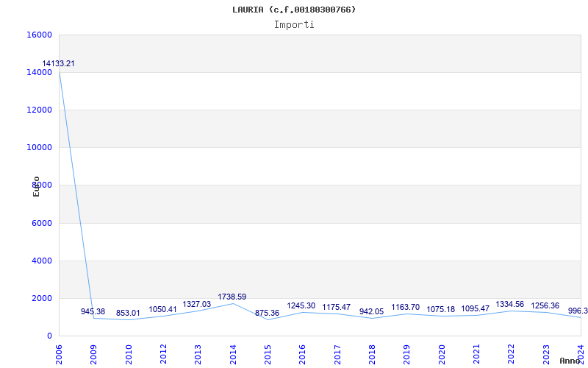Select the 945.38 data label
The width and height of the screenshot is (588, 368).
pyautogui.click(x=93, y=311)
